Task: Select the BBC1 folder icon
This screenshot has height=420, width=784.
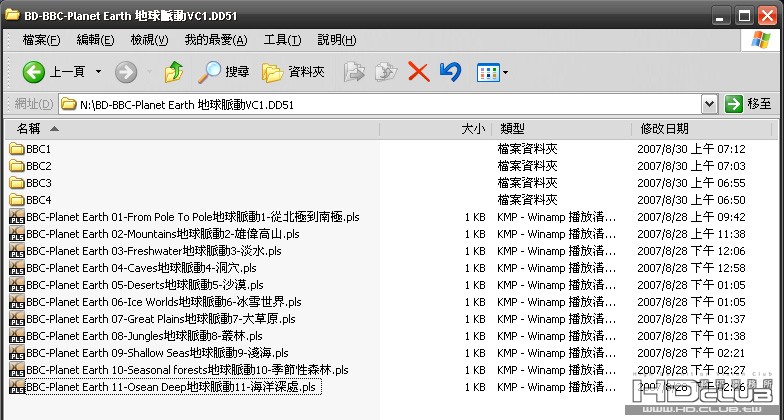Action: coord(17,149)
